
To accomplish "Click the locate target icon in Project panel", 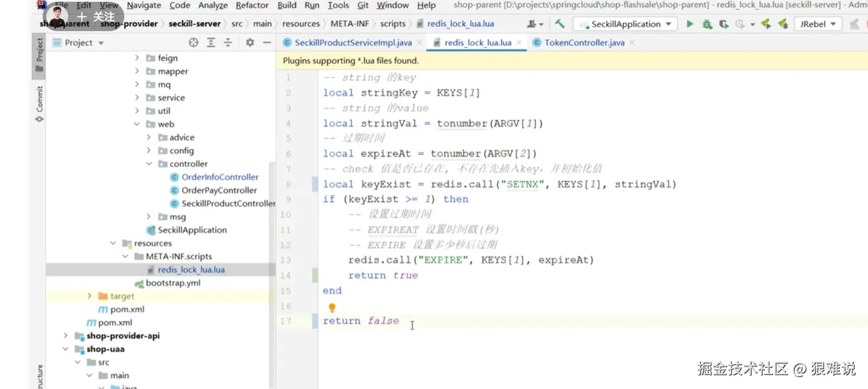I will [x=194, y=43].
